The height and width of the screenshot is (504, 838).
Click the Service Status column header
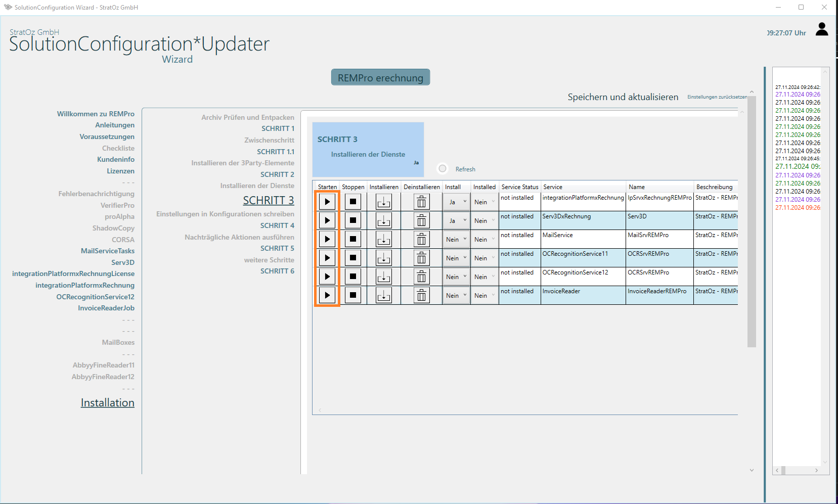519,187
